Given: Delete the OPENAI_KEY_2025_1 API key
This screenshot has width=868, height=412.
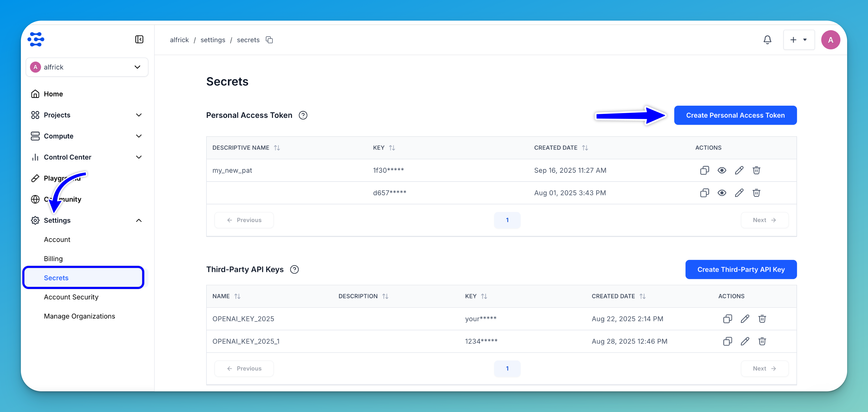Looking at the screenshot, I should pos(762,341).
